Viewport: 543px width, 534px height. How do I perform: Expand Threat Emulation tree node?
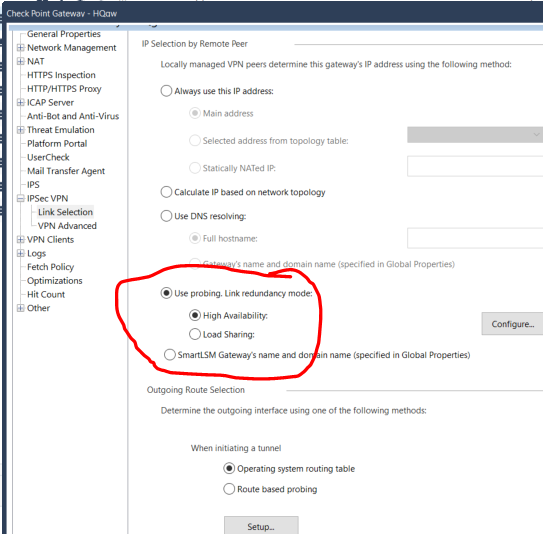point(21,130)
